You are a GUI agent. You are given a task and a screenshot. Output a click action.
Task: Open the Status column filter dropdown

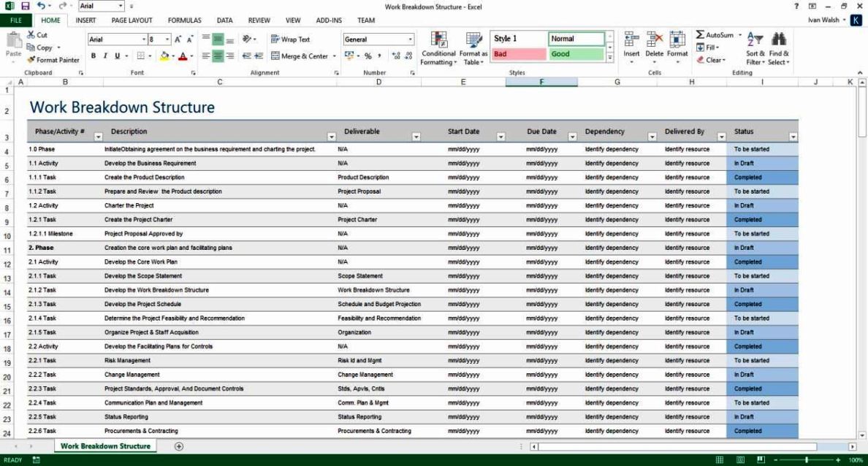point(794,137)
